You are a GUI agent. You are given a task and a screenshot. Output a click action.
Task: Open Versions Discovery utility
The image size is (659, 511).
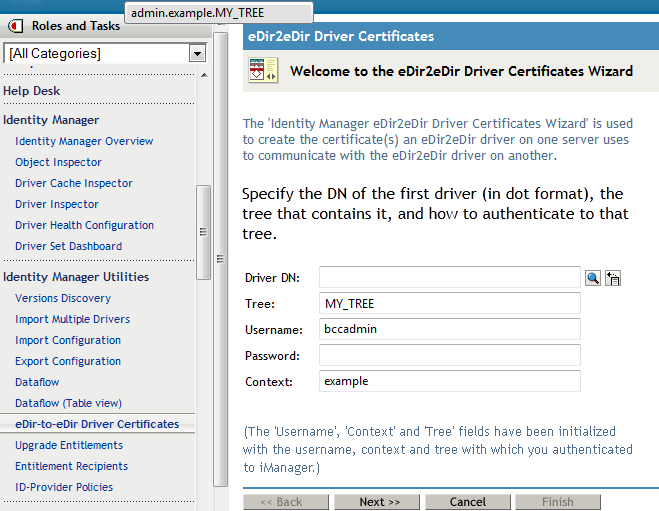[x=63, y=298]
